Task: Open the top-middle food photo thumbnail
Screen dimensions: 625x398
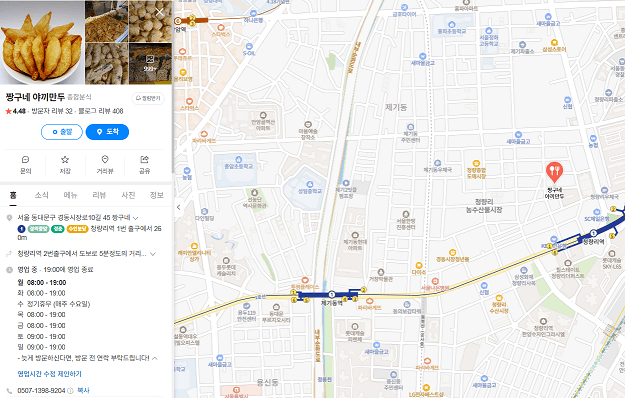Action: (106, 21)
